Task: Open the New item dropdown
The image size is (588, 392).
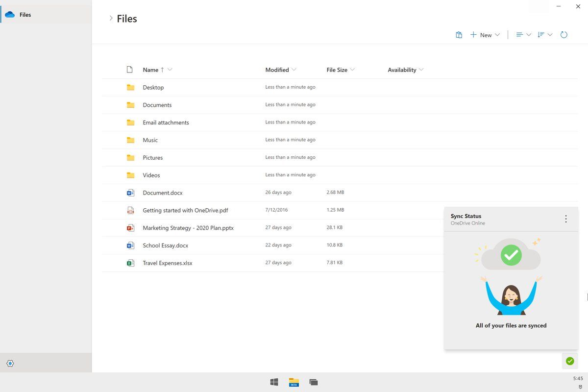Action: tap(485, 35)
